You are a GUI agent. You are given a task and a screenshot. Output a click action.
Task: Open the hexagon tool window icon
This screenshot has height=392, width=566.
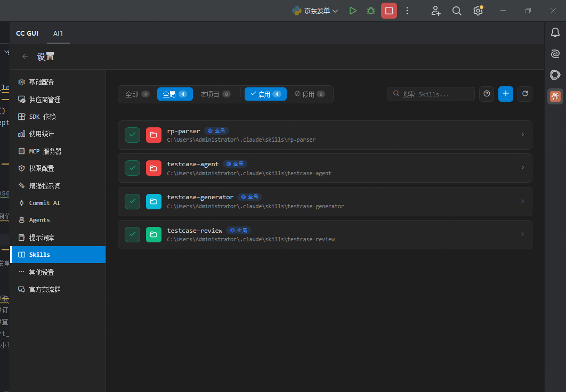555,75
